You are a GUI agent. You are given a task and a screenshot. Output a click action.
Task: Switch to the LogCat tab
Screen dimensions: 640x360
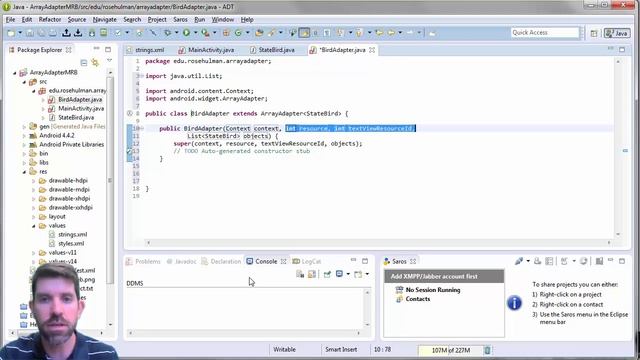(307, 261)
